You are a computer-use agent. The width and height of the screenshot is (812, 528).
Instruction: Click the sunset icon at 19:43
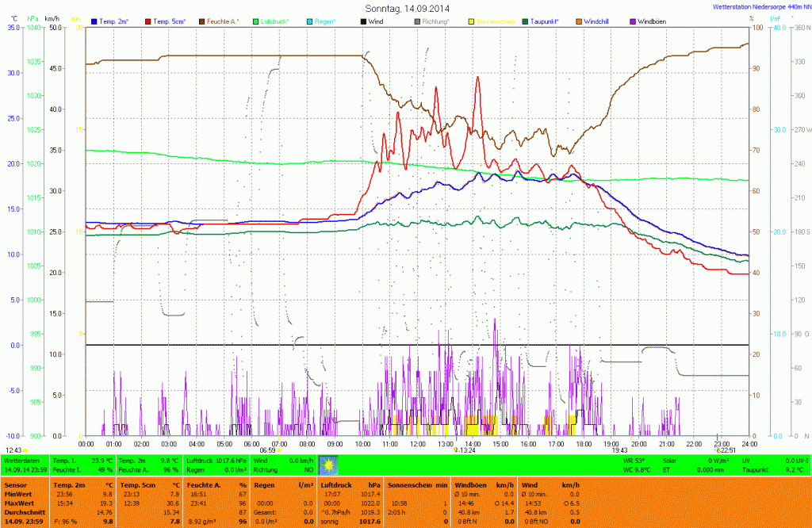click(631, 450)
